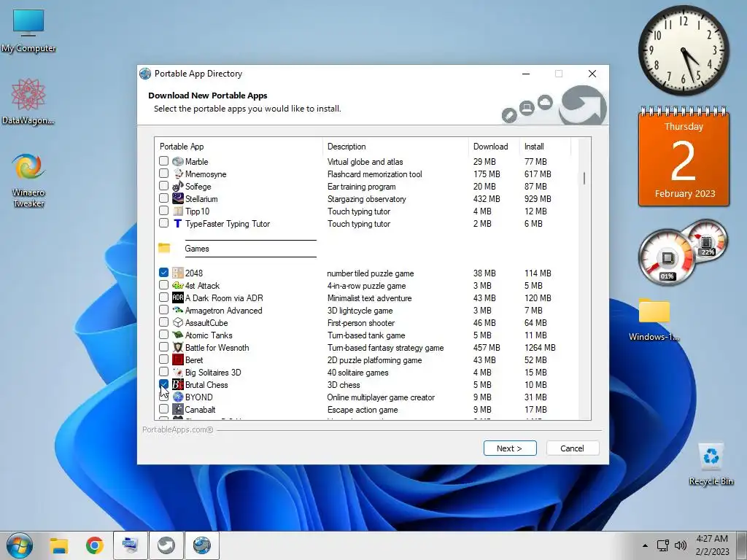Click the Tipp10 app icon
The width and height of the screenshot is (747, 560).
(x=178, y=211)
